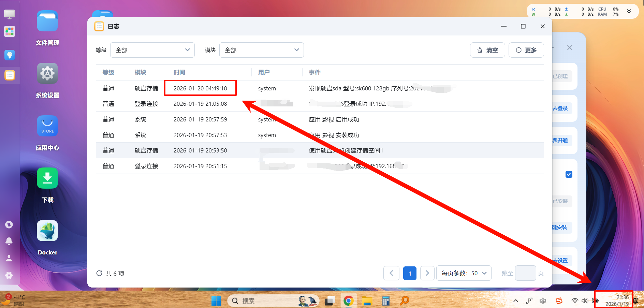Go to the next log page
644x308 pixels.
tap(427, 273)
